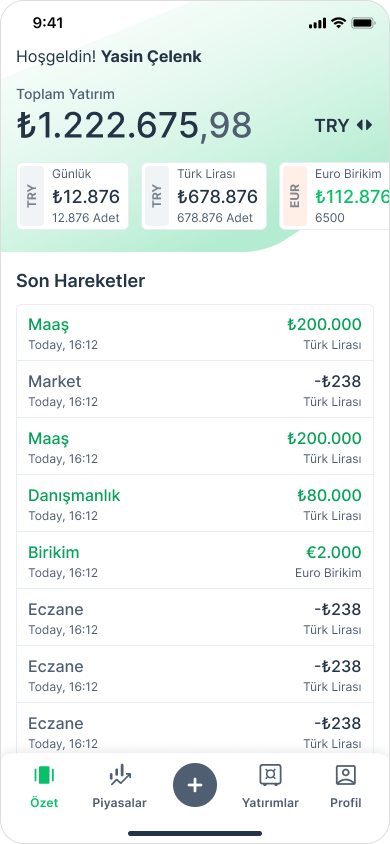Select the Piyasalar tab label
390x844 pixels.
pos(119,803)
